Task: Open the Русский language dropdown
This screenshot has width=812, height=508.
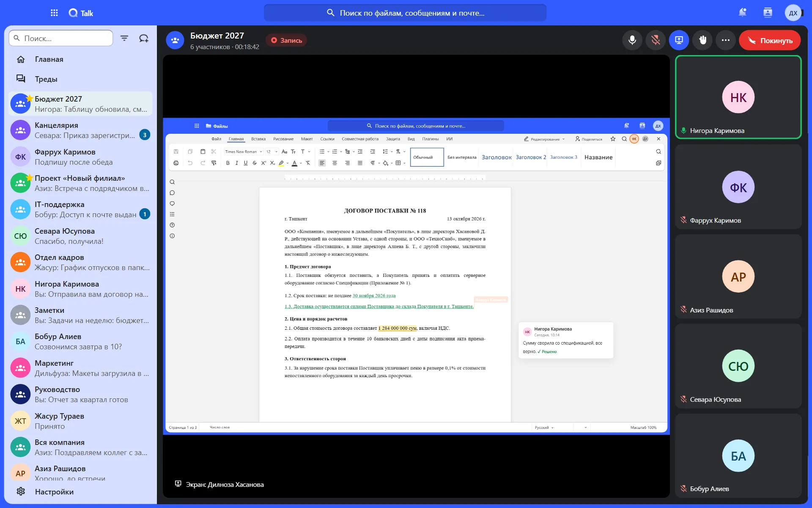Action: (544, 428)
